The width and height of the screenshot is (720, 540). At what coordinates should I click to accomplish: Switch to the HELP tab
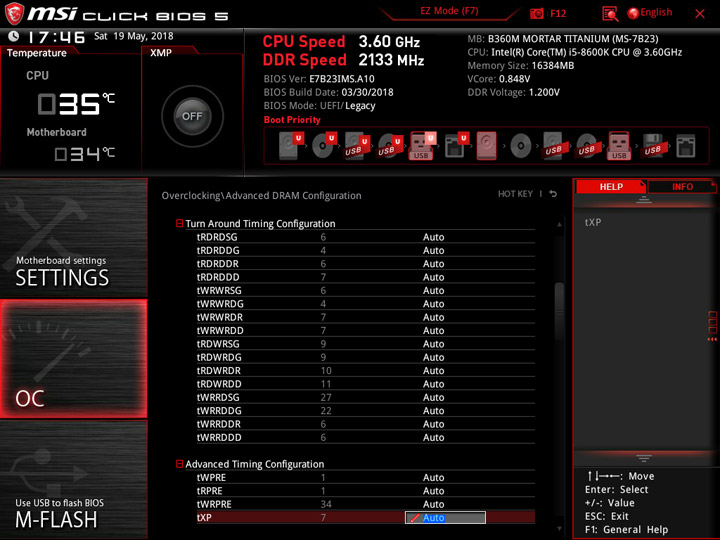tap(611, 186)
